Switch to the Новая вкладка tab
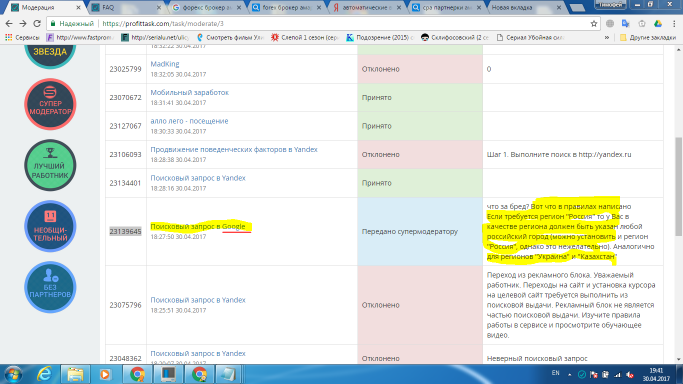 524,7
